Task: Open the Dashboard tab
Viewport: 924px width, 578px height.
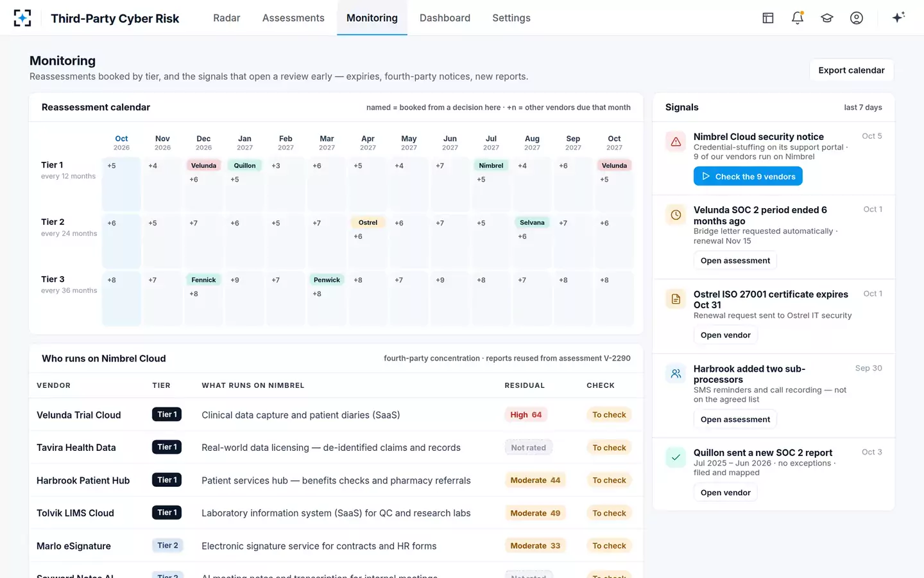Action: pos(445,18)
